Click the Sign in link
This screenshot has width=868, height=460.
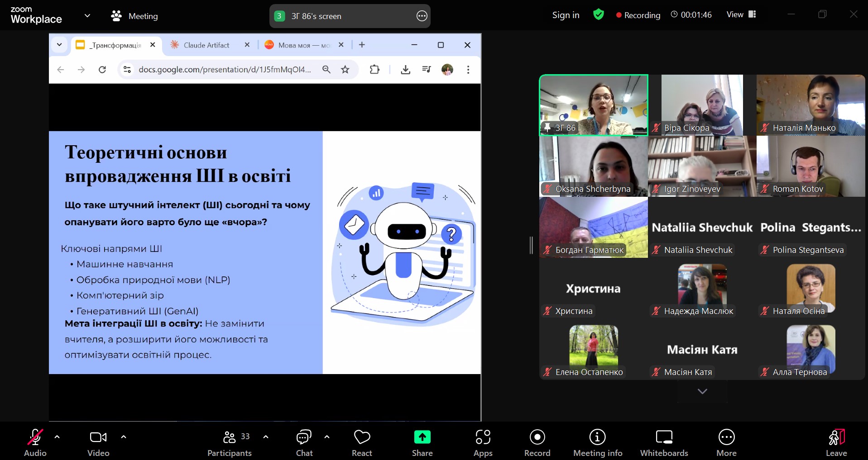[566, 15]
